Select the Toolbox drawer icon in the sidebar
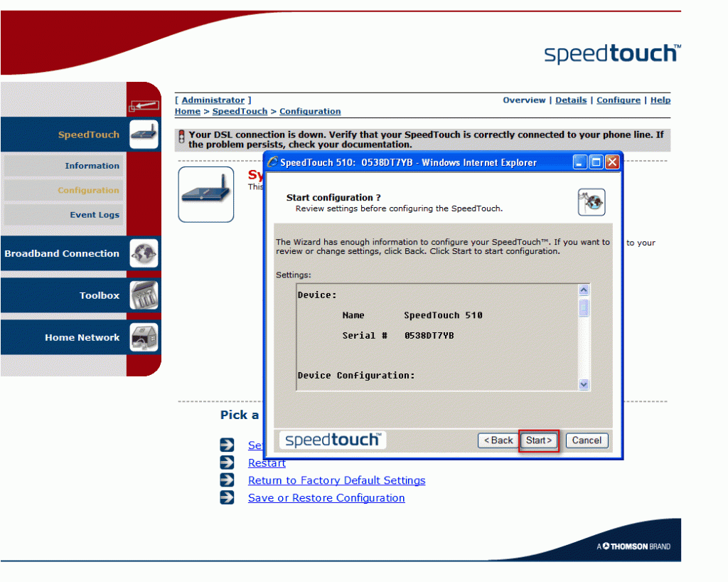Screen dimensions: 728x582 144,295
